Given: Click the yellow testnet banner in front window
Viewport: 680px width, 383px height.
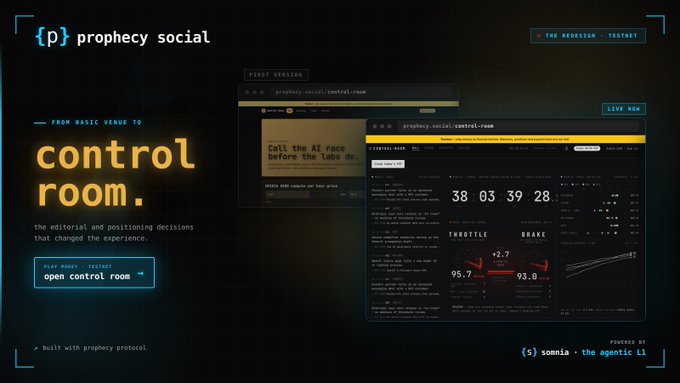Looking at the screenshot, I should click(505, 139).
